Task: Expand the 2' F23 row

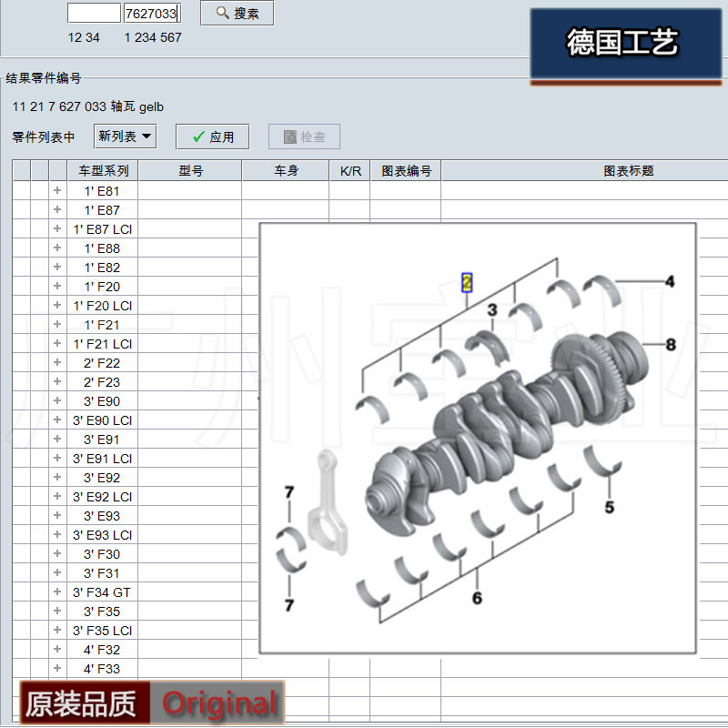Action: point(57,381)
